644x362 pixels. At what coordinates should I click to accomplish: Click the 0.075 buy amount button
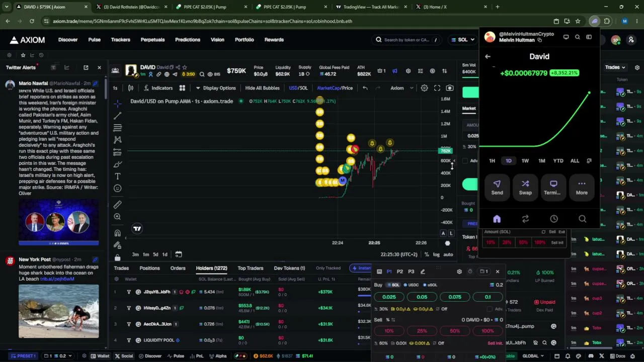455,297
